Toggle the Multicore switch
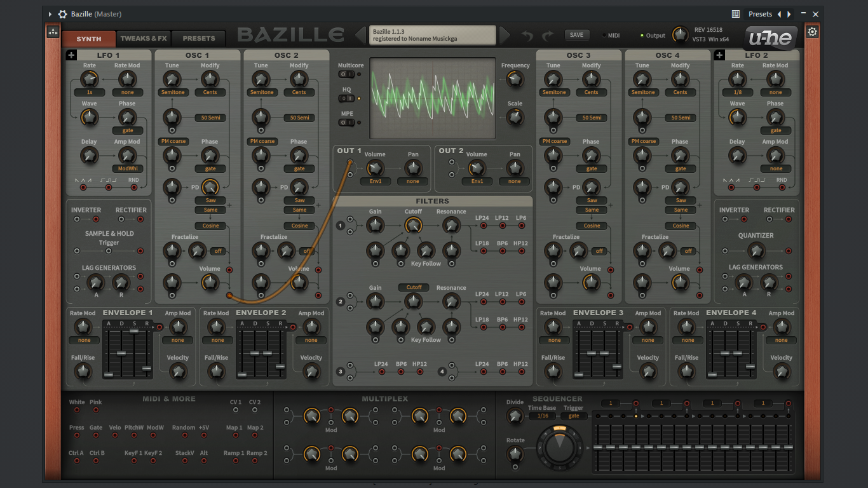 (x=346, y=74)
